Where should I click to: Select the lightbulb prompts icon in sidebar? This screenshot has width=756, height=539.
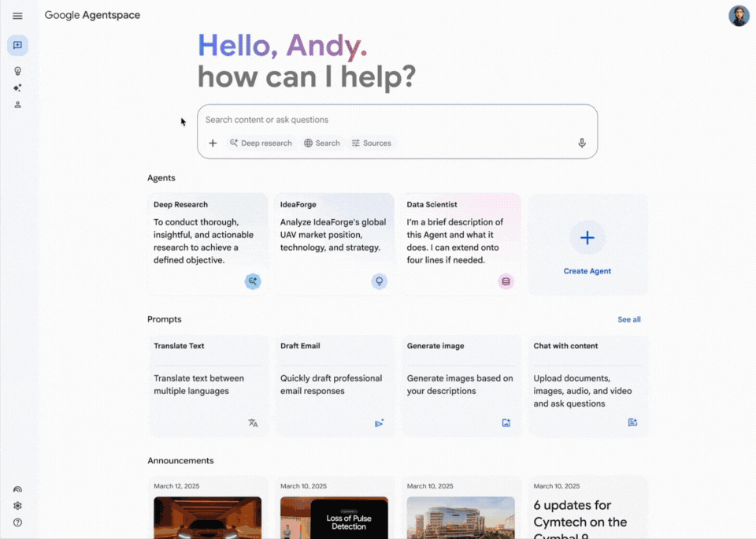17,70
